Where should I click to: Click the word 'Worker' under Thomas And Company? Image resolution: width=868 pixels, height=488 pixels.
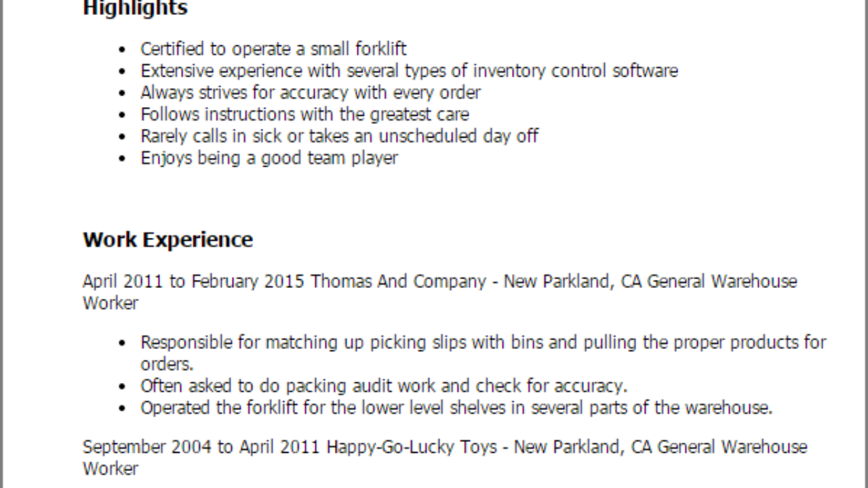pos(111,303)
